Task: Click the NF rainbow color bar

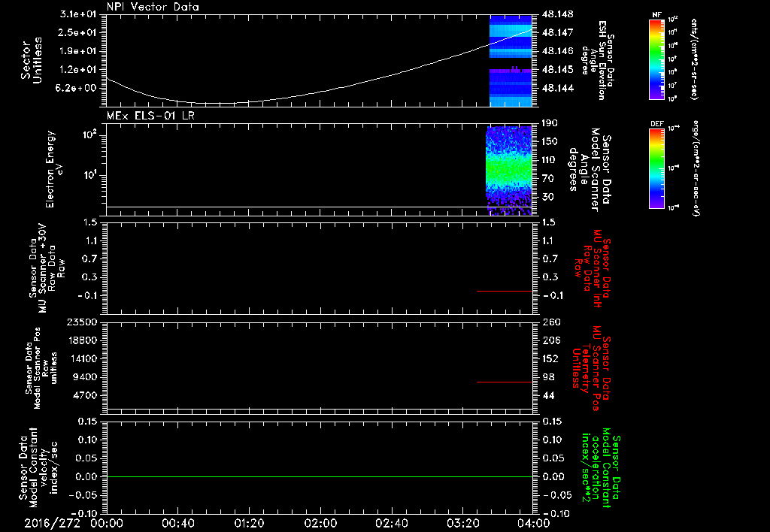Action: tap(657, 59)
